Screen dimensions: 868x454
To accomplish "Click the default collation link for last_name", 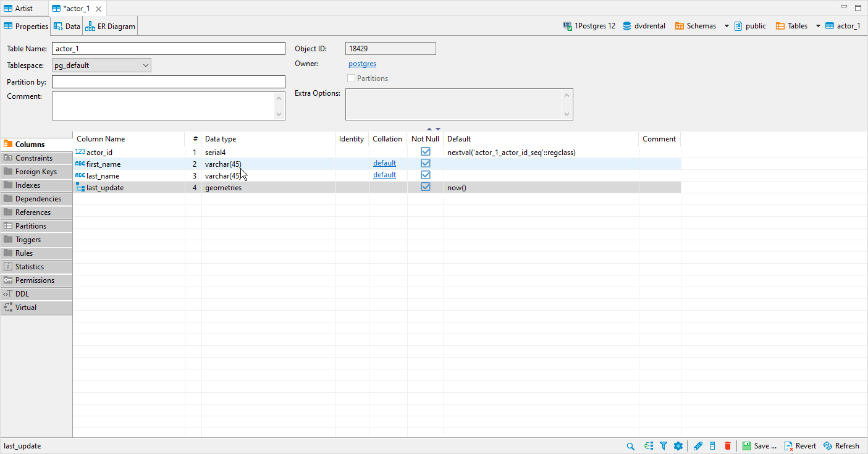I will (384, 175).
